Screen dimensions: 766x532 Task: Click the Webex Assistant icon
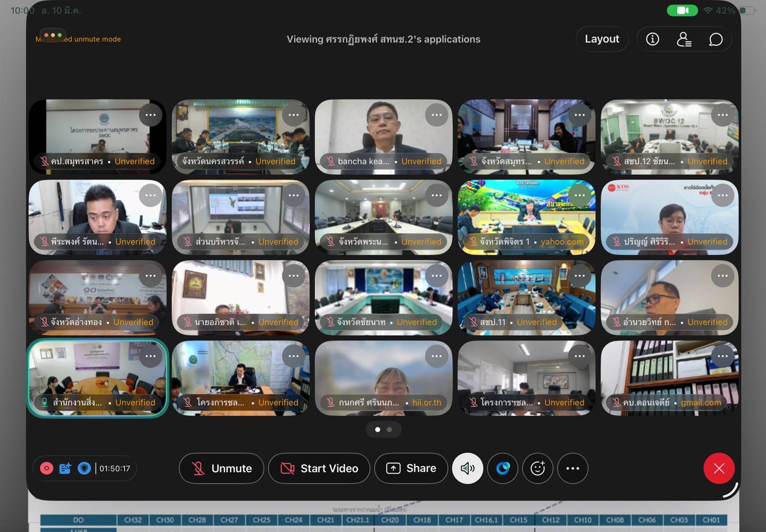pyautogui.click(x=503, y=468)
